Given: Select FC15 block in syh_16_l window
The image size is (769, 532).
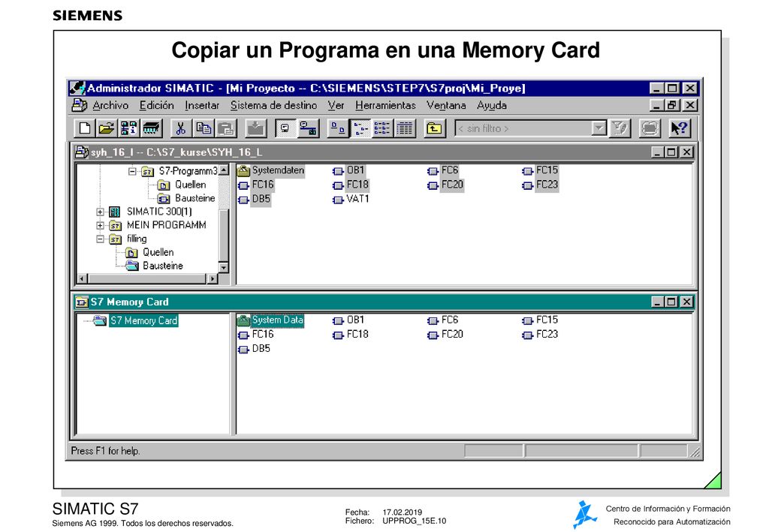Looking at the screenshot, I should pos(541,170).
